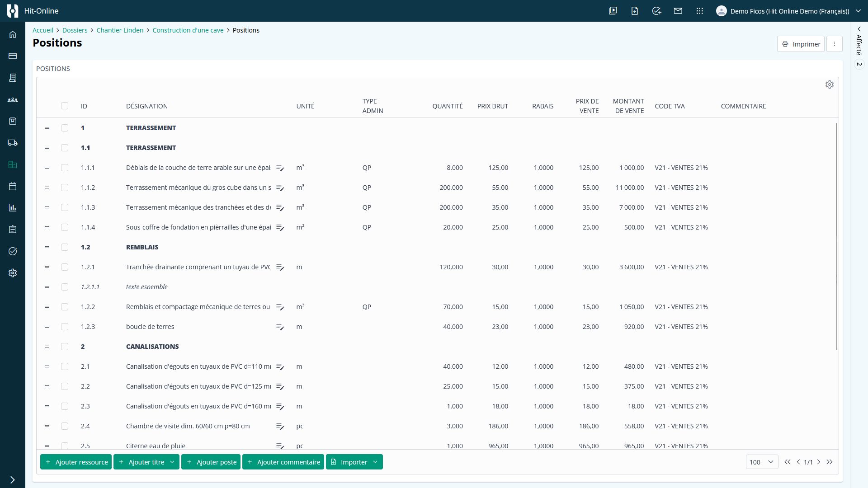Screen dimensions: 868x488
Task: Open the delivery truck icon in the sidebar
Action: [13, 143]
